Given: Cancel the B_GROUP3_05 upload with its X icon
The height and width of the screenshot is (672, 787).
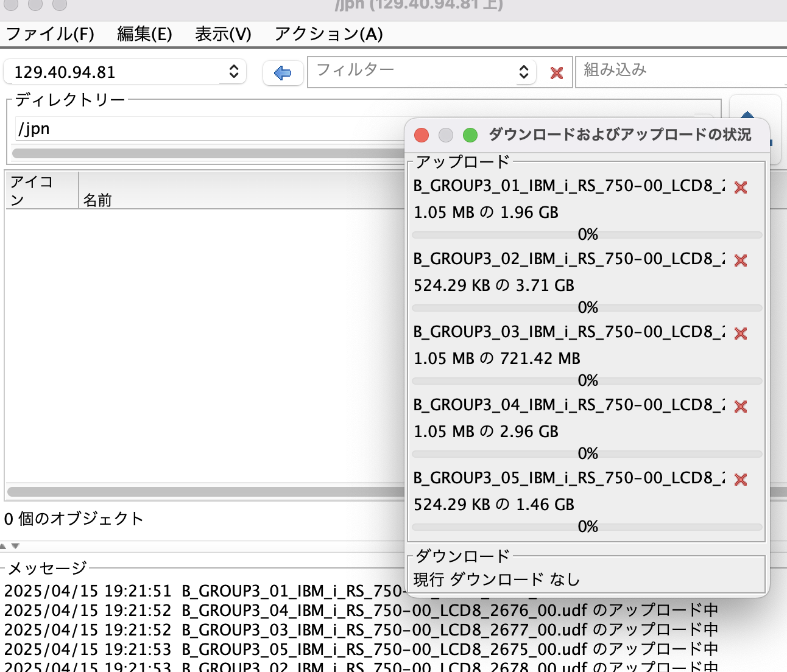Looking at the screenshot, I should click(x=740, y=479).
